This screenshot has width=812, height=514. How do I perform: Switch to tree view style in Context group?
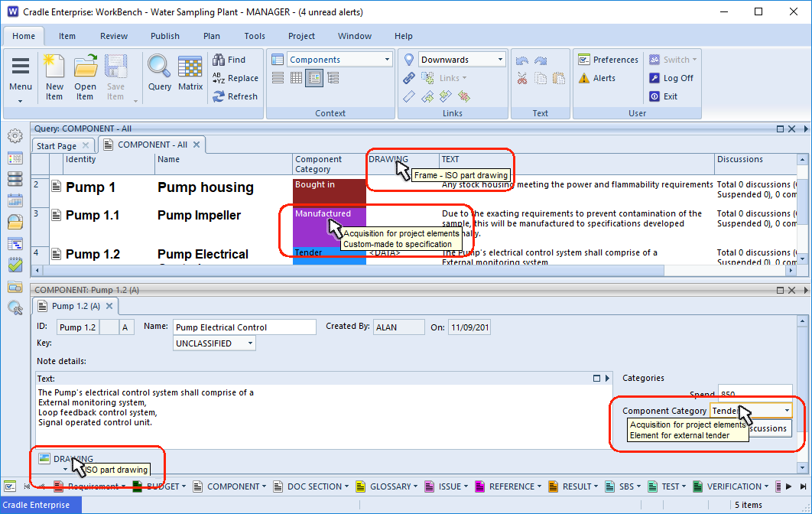pos(333,78)
